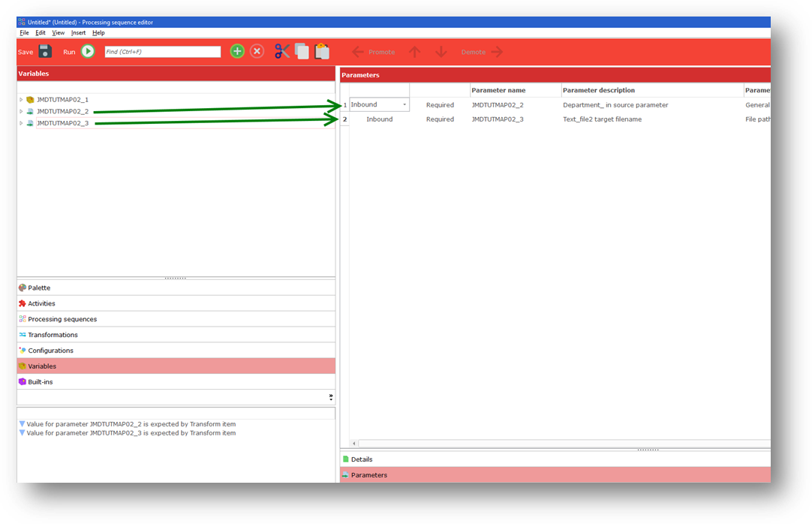The width and height of the screenshot is (812, 524).
Task: Copy selection using copy icon
Action: point(302,51)
